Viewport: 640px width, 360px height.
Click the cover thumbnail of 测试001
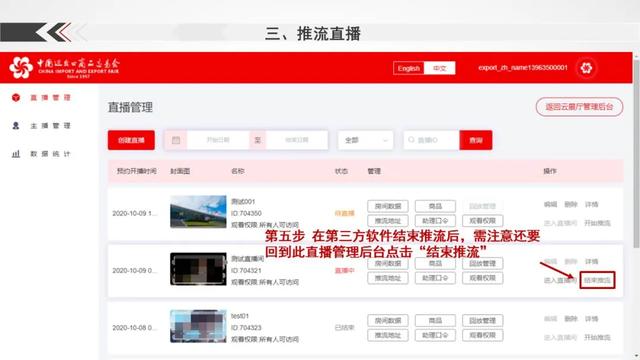(198, 211)
